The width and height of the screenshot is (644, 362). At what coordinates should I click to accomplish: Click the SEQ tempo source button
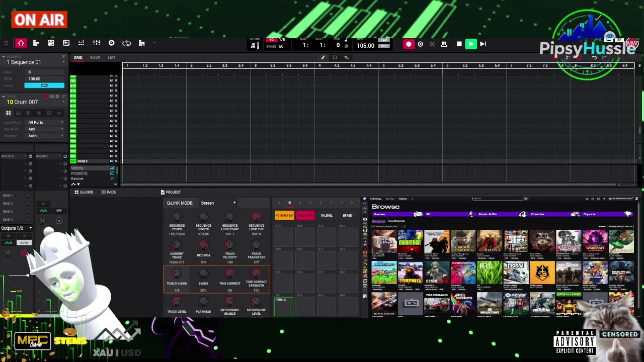[384, 46]
